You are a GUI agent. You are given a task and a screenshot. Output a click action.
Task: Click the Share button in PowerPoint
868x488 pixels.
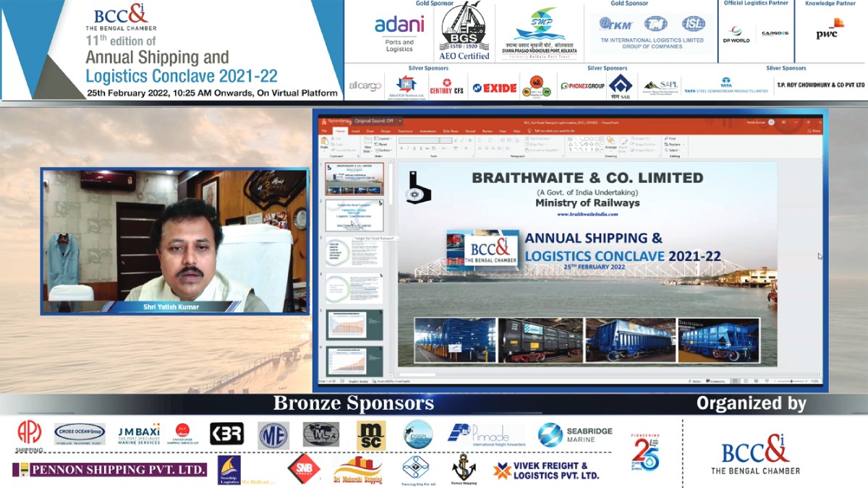(813, 131)
